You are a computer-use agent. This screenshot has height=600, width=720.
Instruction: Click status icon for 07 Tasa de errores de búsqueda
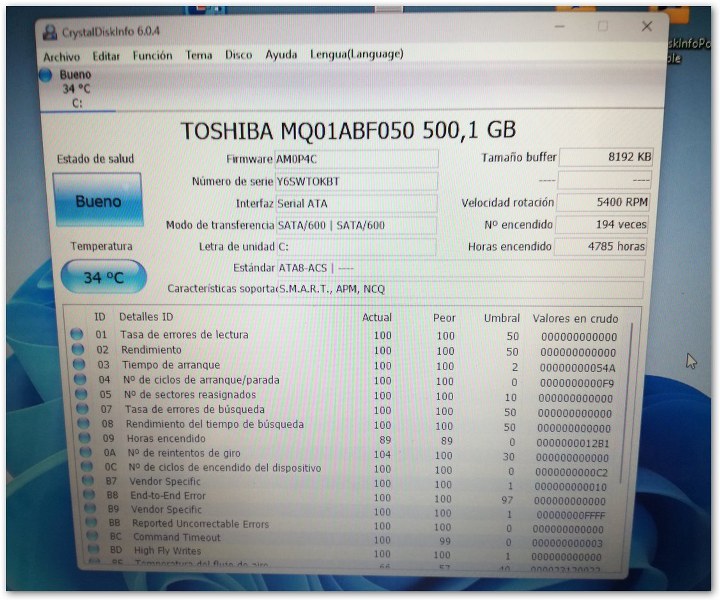(82, 409)
